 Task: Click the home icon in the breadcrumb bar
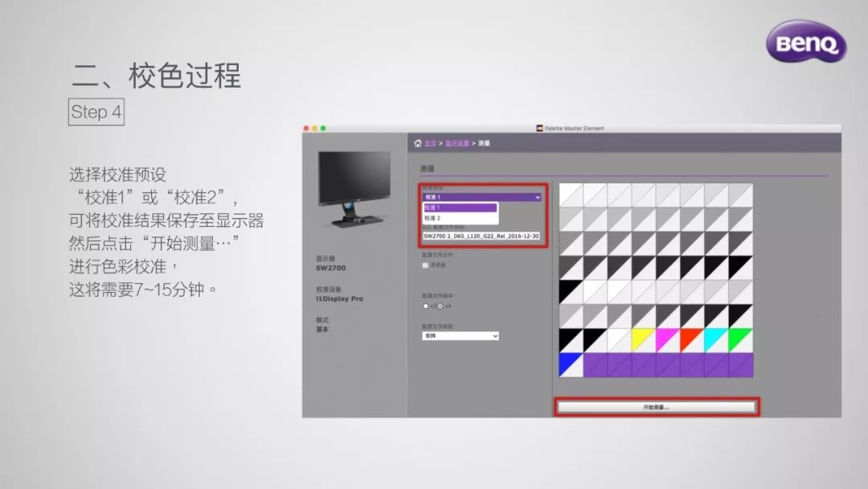click(417, 143)
